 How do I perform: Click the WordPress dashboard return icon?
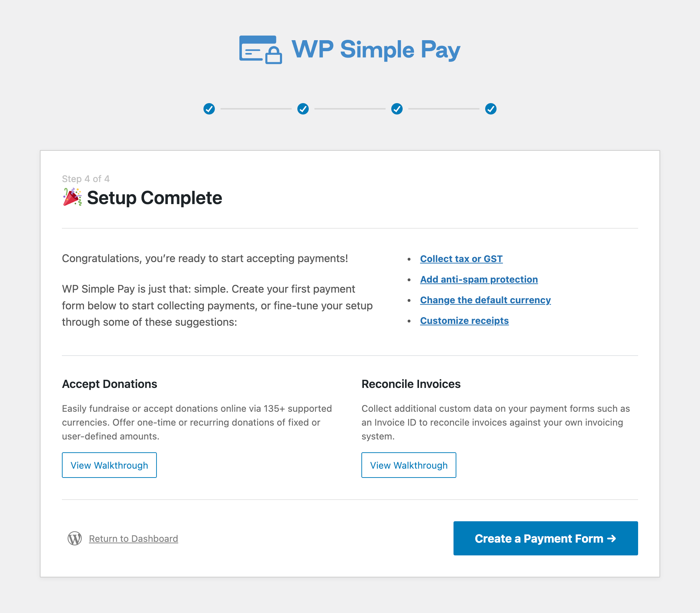(76, 539)
